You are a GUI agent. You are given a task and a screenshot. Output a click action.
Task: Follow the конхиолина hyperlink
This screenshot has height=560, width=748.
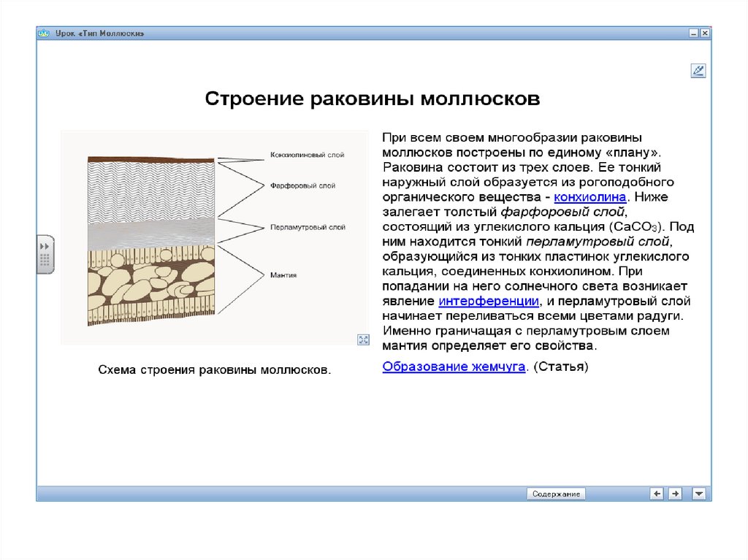coord(589,197)
